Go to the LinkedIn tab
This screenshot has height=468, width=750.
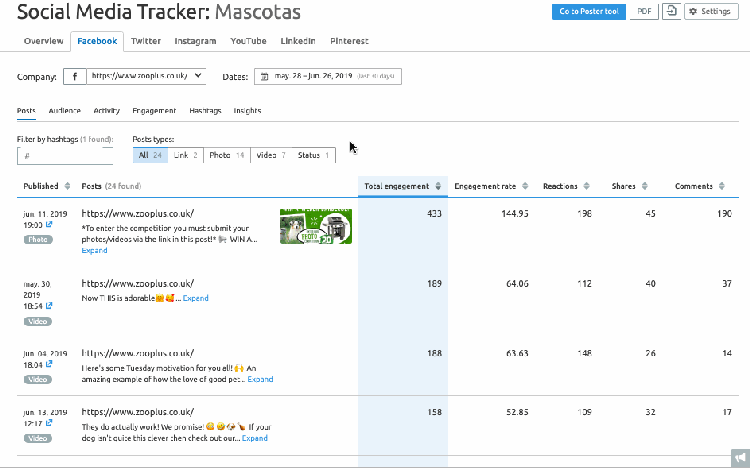point(298,41)
